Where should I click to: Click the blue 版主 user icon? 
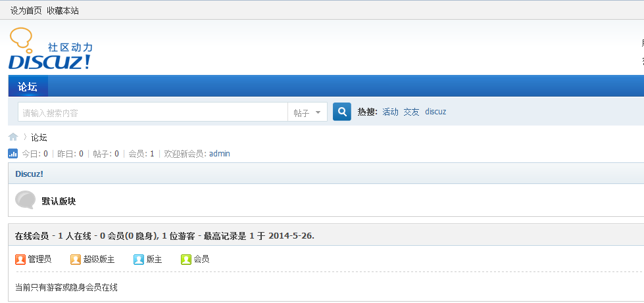138,260
